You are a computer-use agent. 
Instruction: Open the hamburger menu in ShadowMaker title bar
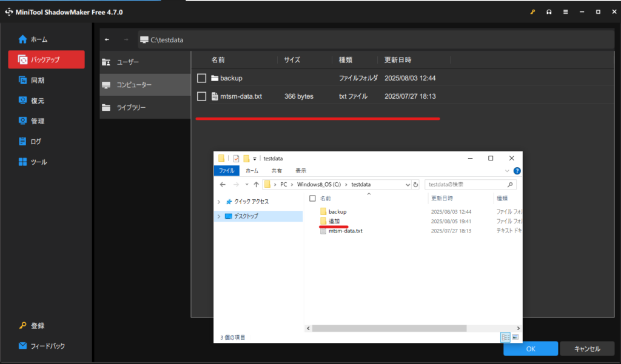[x=566, y=12]
